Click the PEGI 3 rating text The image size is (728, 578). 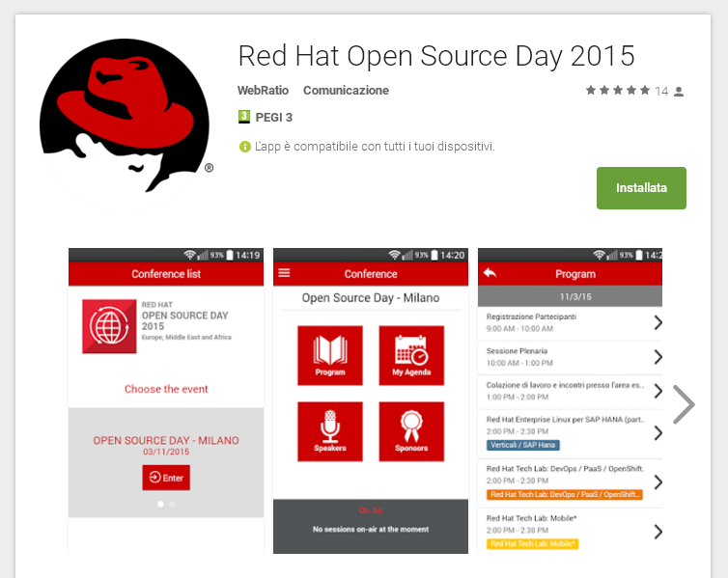click(x=274, y=118)
